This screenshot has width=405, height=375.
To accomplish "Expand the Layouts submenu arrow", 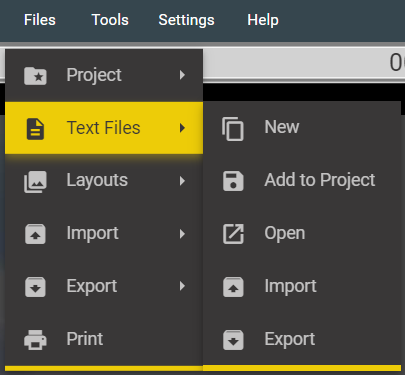I will (x=182, y=181).
